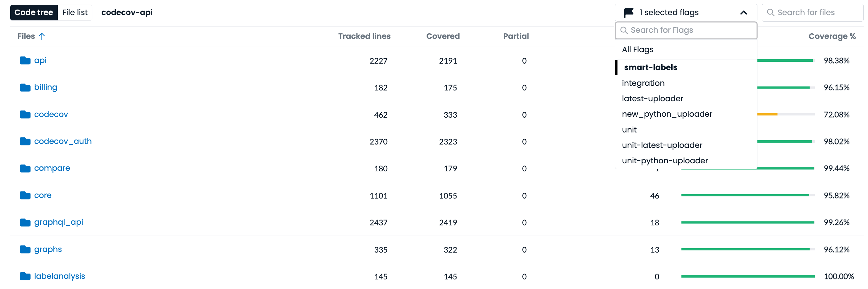
Task: Open the compare folder link
Action: coord(52,168)
